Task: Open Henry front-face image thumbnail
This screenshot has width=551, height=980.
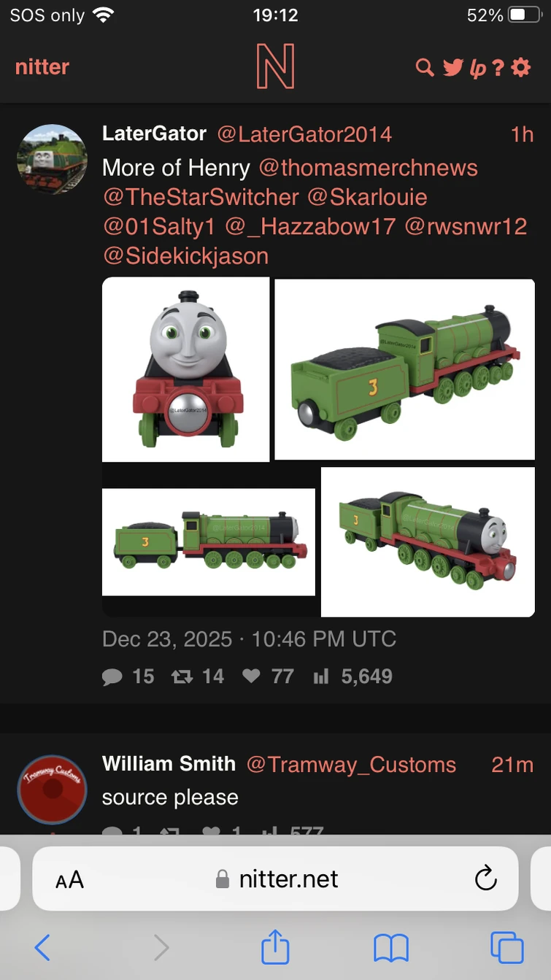Action: pos(185,369)
